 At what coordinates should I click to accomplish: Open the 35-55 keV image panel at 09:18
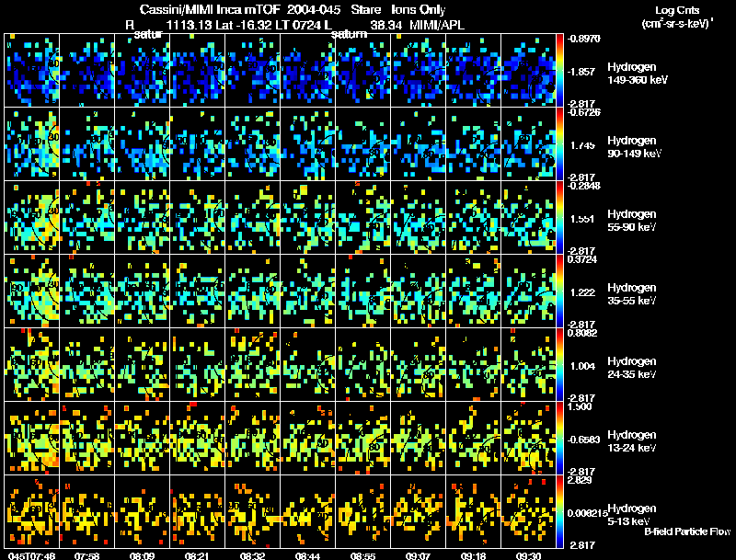[x=473, y=291]
